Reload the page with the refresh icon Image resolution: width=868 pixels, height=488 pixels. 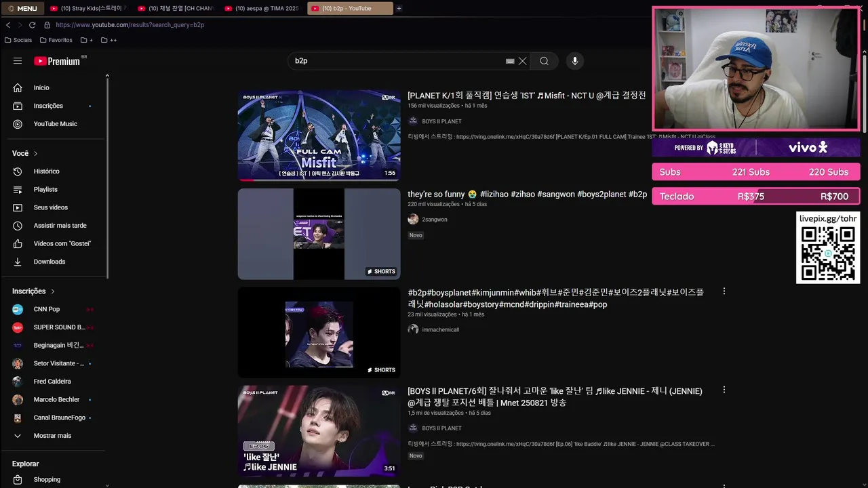[x=33, y=25]
